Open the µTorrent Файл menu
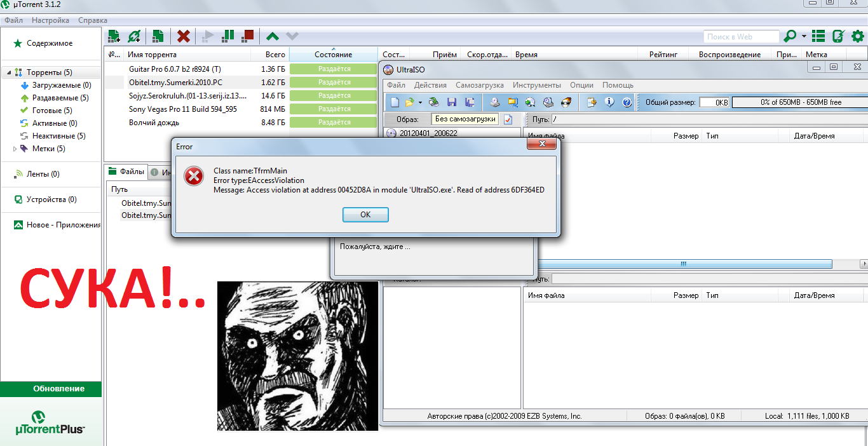This screenshot has height=446, width=868. [13, 20]
